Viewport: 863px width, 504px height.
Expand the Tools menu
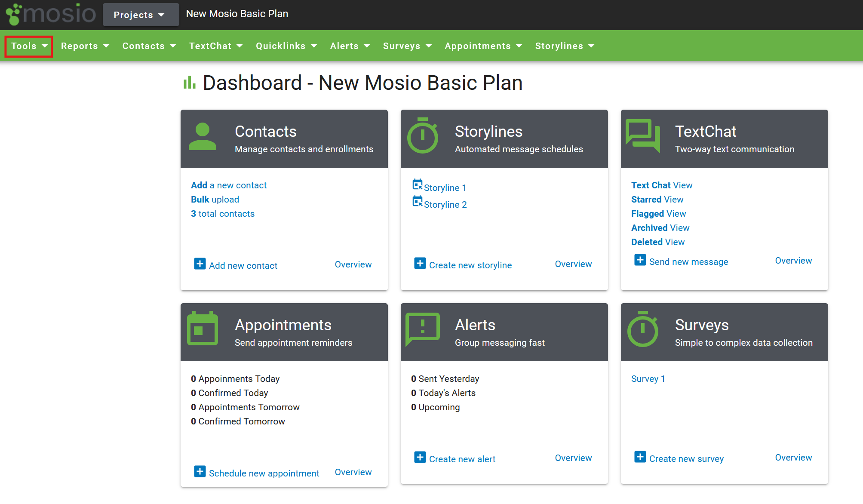pyautogui.click(x=29, y=46)
